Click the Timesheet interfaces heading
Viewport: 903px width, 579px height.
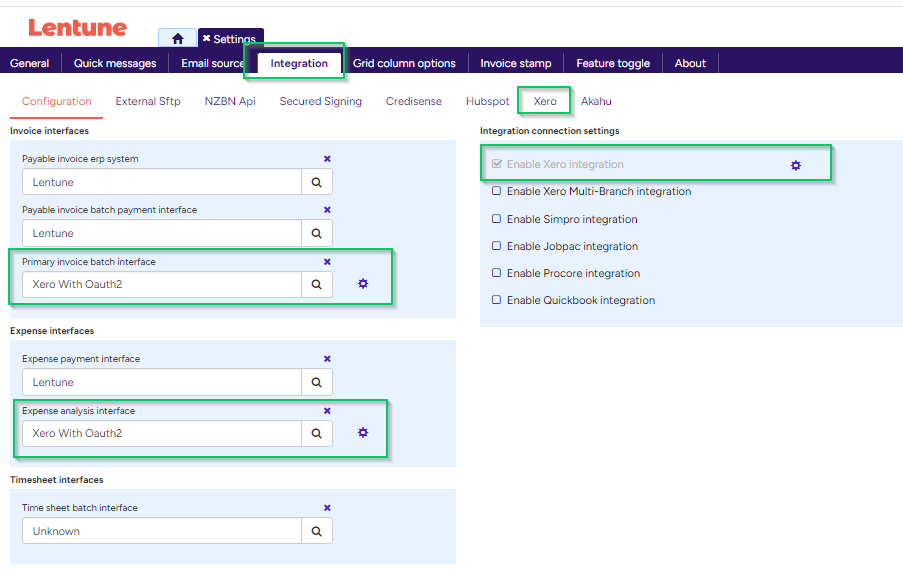pyautogui.click(x=56, y=479)
